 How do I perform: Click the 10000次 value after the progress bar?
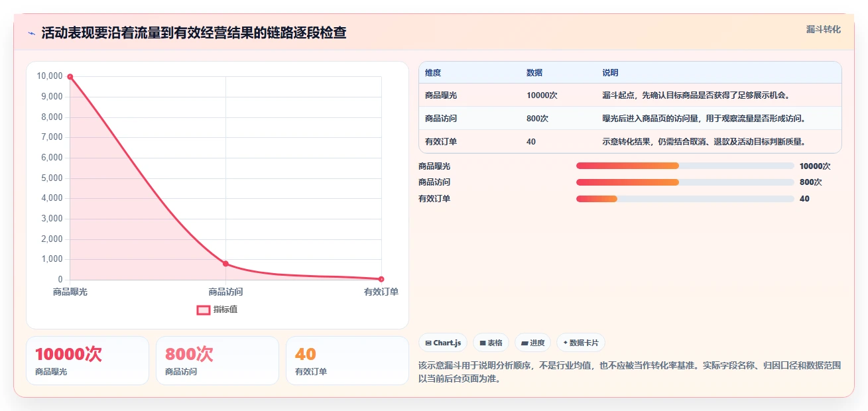pyautogui.click(x=815, y=166)
